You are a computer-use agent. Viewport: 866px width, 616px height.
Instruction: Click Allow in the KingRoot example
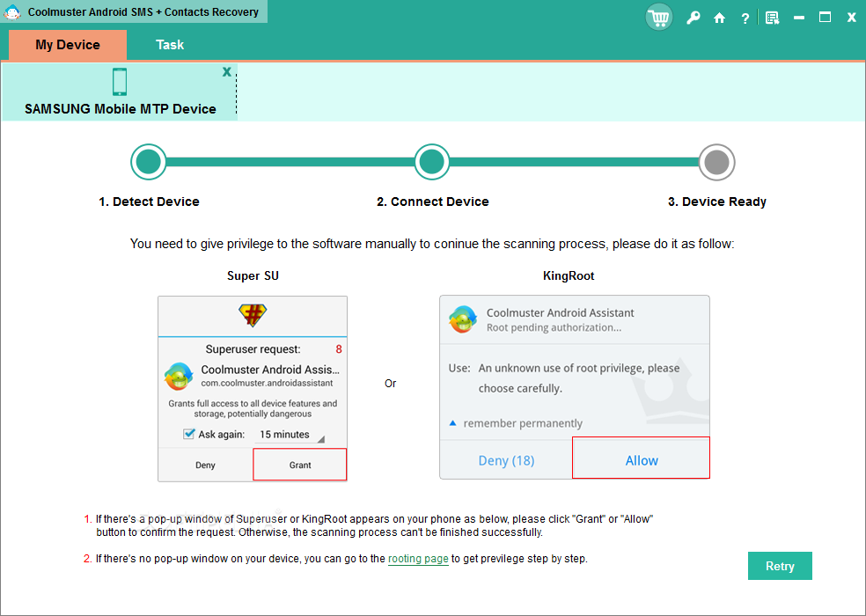pos(642,458)
